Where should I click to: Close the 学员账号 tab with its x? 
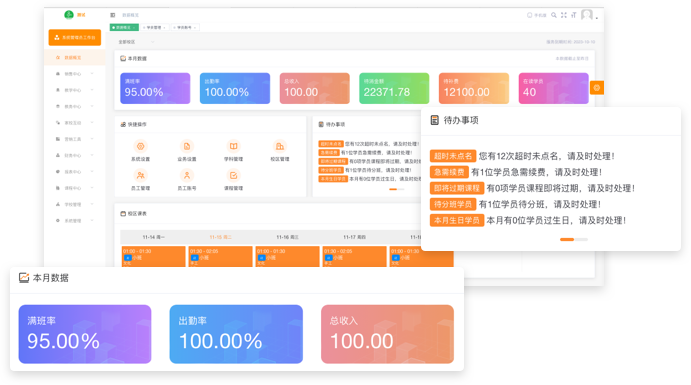click(x=195, y=27)
